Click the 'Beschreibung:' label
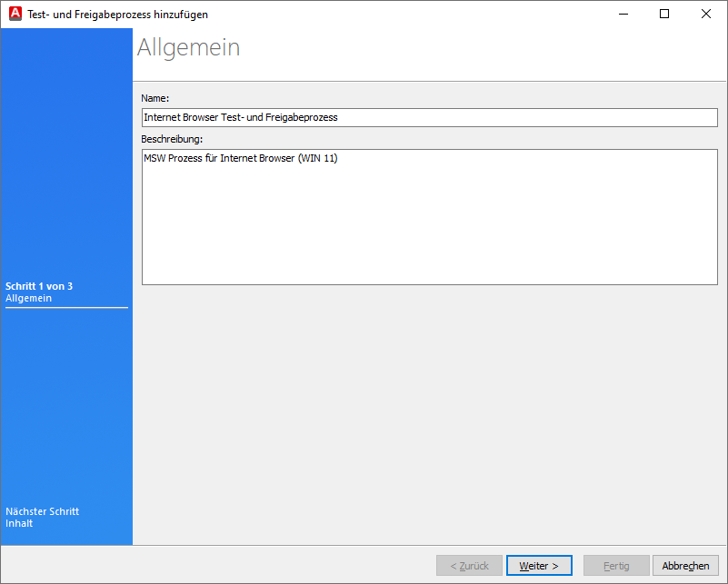 click(172, 139)
